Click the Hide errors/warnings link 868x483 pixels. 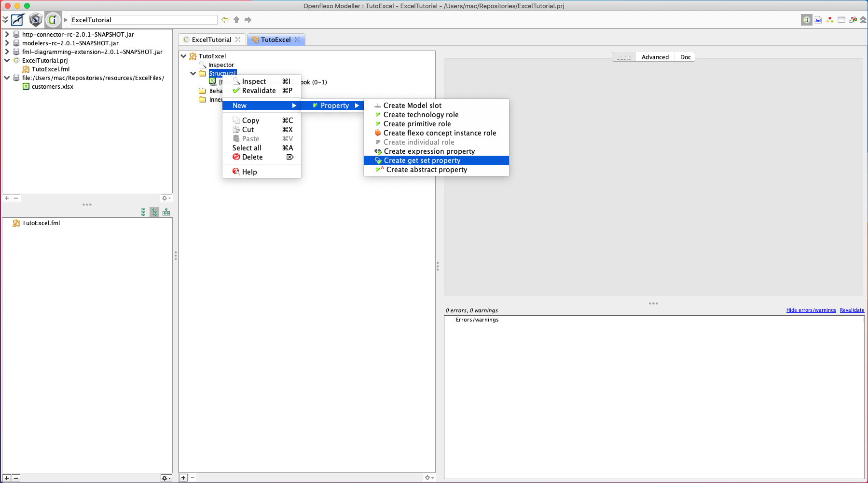pos(811,310)
